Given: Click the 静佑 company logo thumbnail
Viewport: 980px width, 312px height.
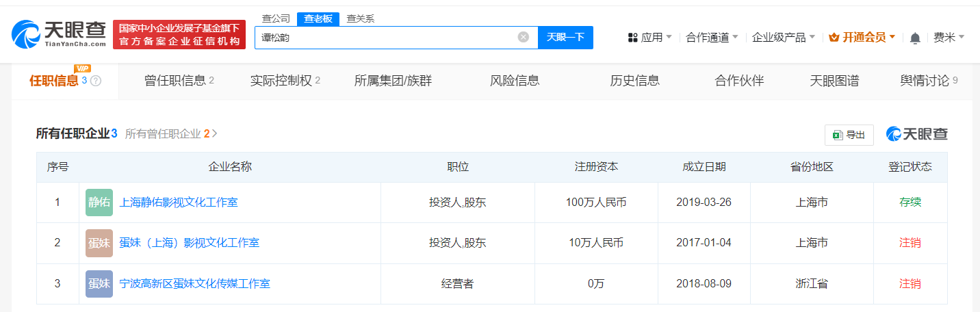Looking at the screenshot, I should click(99, 203).
